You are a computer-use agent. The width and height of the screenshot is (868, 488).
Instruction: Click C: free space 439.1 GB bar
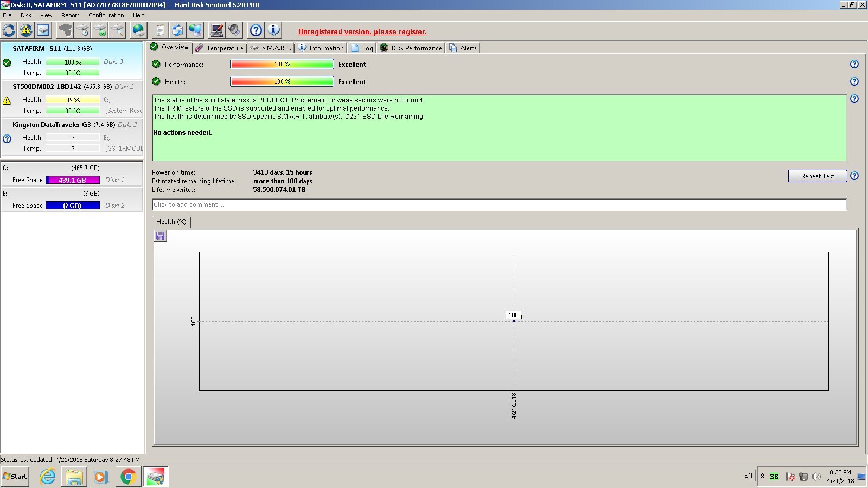[73, 180]
